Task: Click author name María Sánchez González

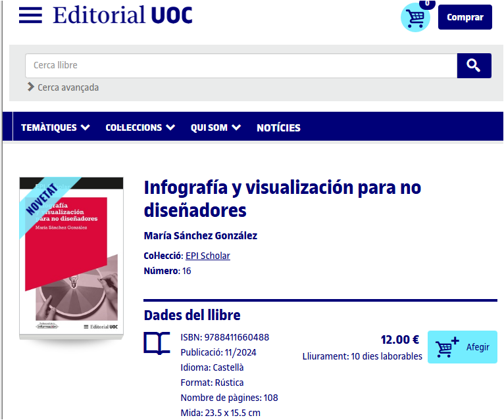Action: pos(201,235)
